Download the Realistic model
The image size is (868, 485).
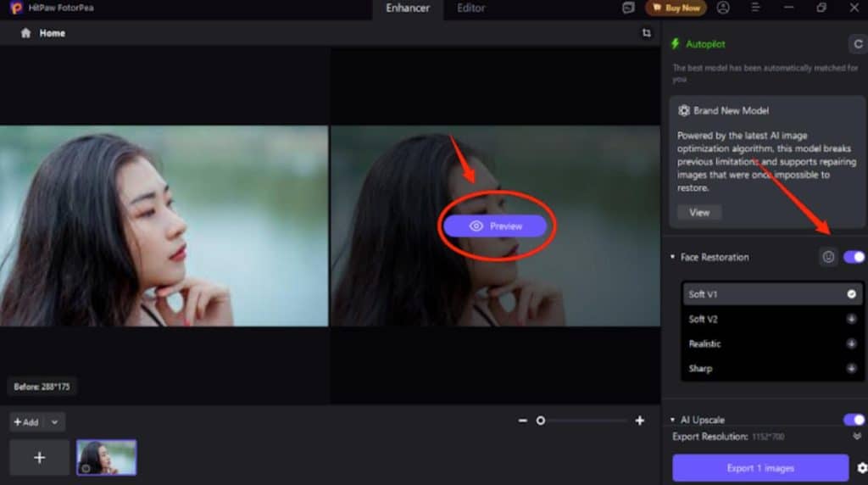pyautogui.click(x=851, y=343)
